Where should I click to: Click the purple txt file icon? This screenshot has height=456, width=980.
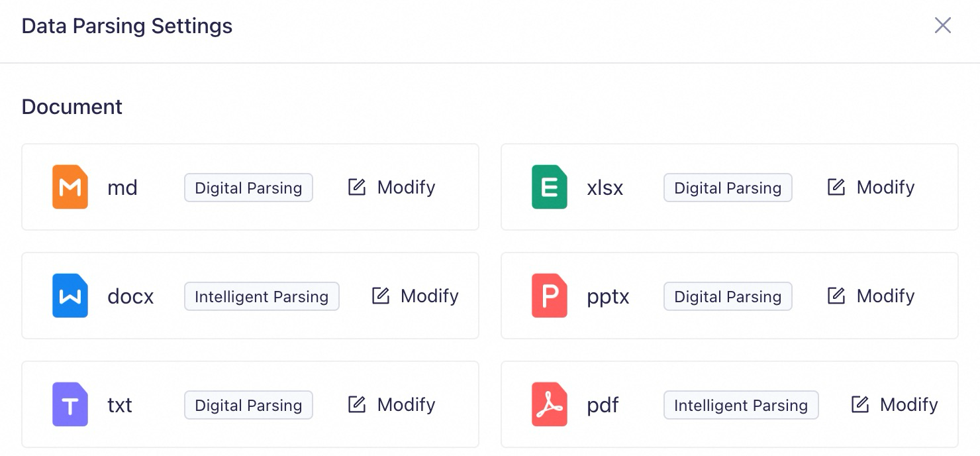70,404
